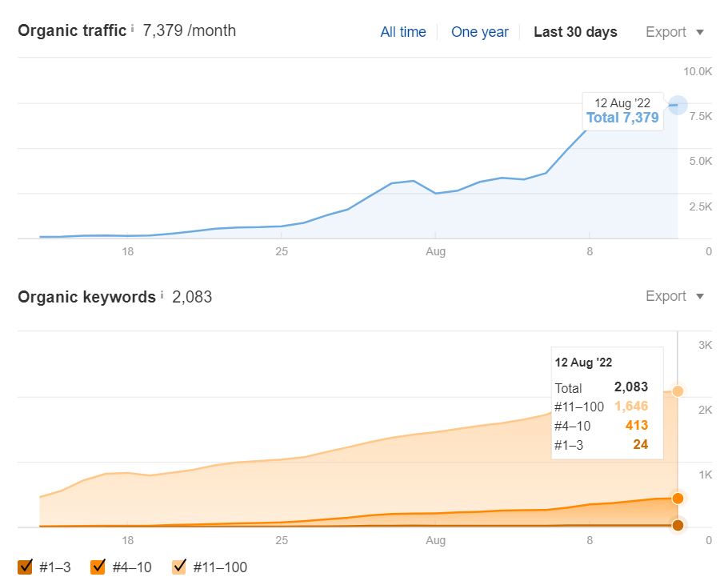Open the Organic traffic Export dropdown
Screen dimensions: 728x585
tap(674, 32)
